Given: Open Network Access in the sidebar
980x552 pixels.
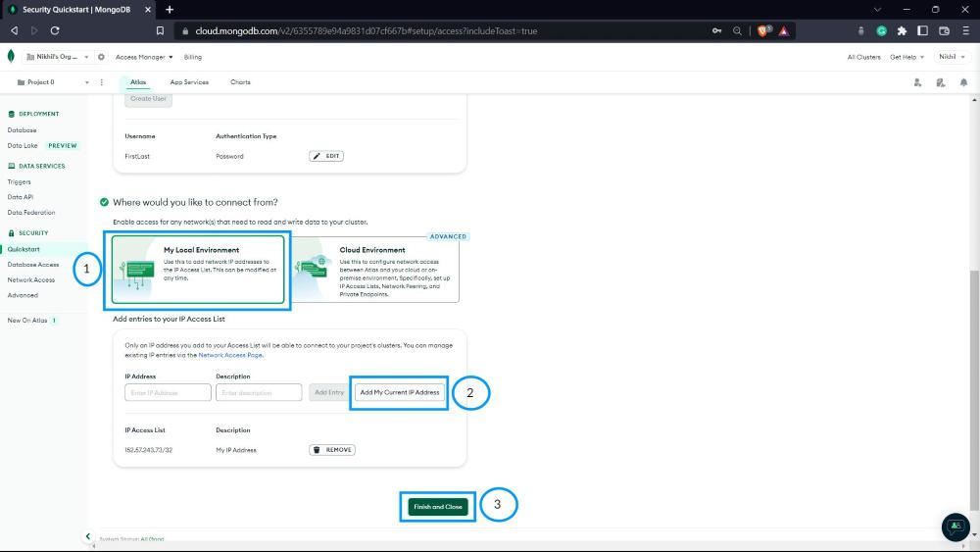Looking at the screenshot, I should 31,280.
